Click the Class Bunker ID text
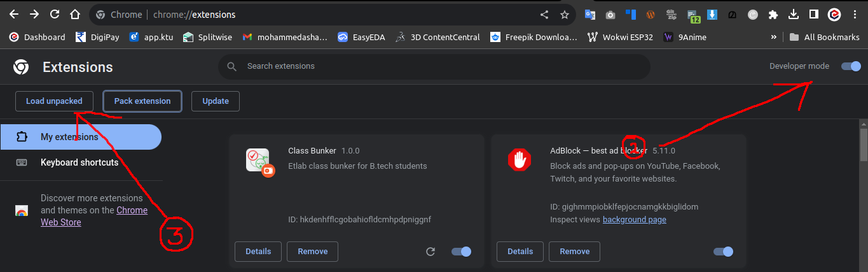The image size is (868, 272). pyautogui.click(x=360, y=220)
